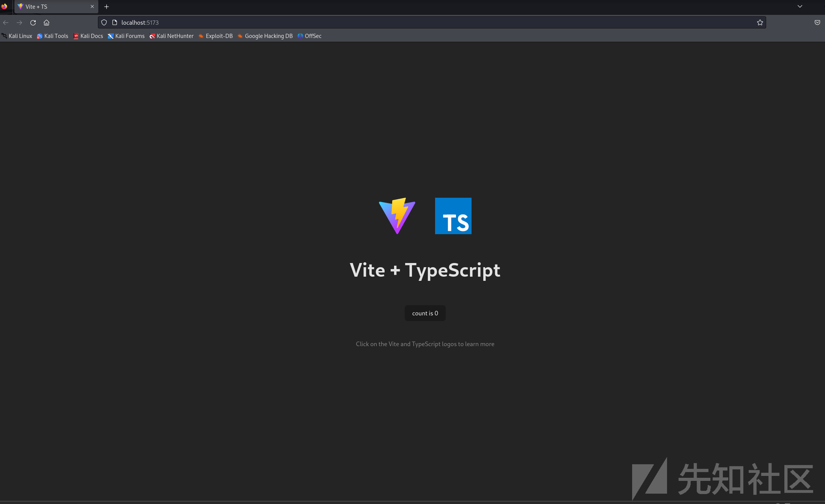This screenshot has width=825, height=504.
Task: Open the Exploit-DB bookmark
Action: point(215,36)
